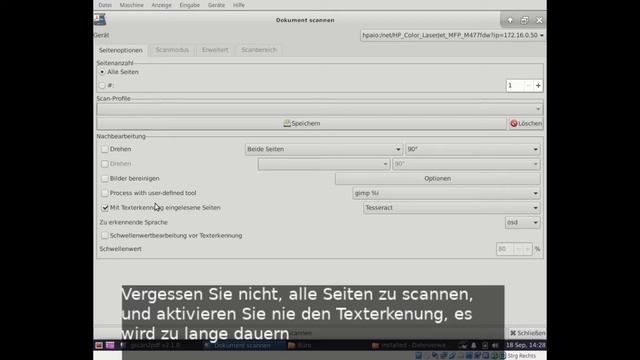Open the Hilfe menu
This screenshot has width=640, height=360.
pos(239,5)
